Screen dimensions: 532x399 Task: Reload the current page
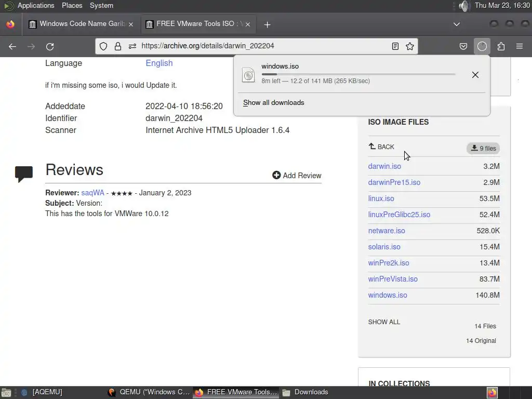click(50, 46)
